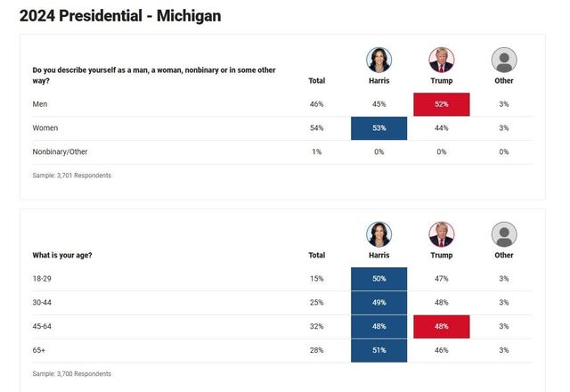Click the "What is your age?" question
The height and width of the screenshot is (392, 570).
click(x=62, y=255)
